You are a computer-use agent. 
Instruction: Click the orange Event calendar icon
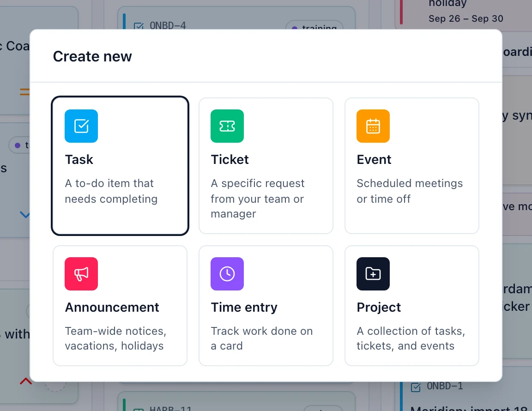coord(373,126)
